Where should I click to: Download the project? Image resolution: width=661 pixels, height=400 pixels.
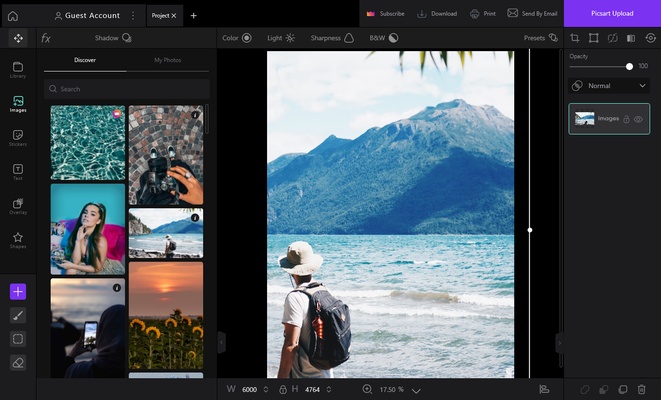(437, 13)
